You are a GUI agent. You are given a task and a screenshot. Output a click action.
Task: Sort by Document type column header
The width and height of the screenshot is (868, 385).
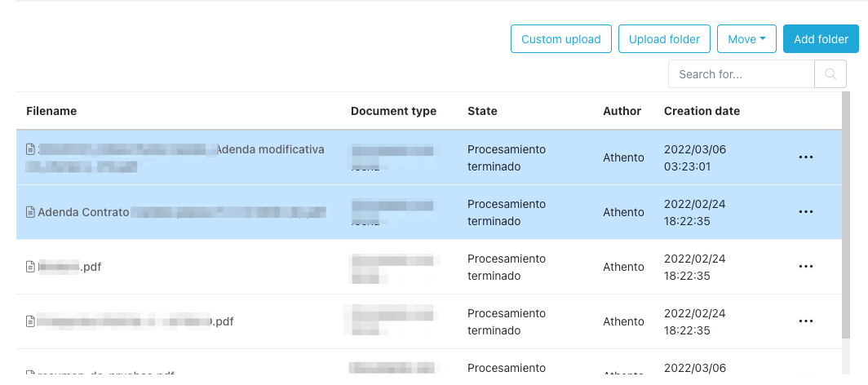(x=393, y=111)
